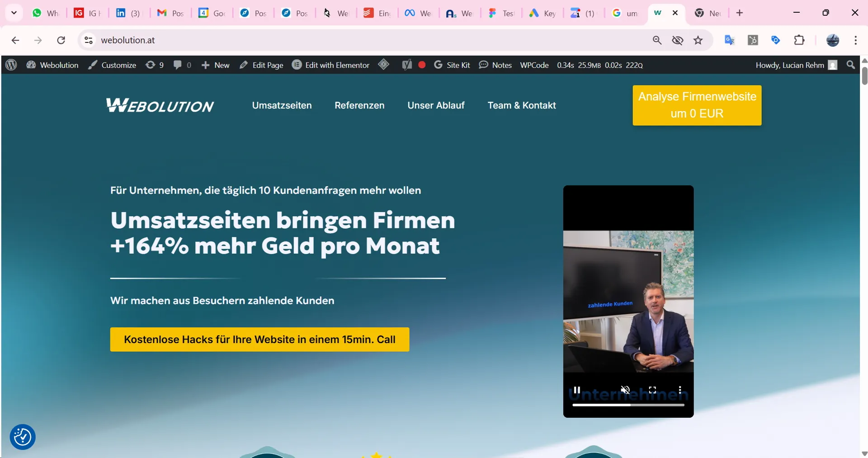Open the Referenzen navigation item

pos(359,105)
